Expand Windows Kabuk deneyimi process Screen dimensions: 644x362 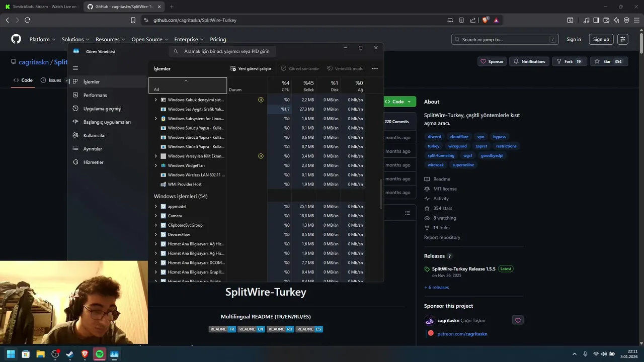tap(156, 100)
